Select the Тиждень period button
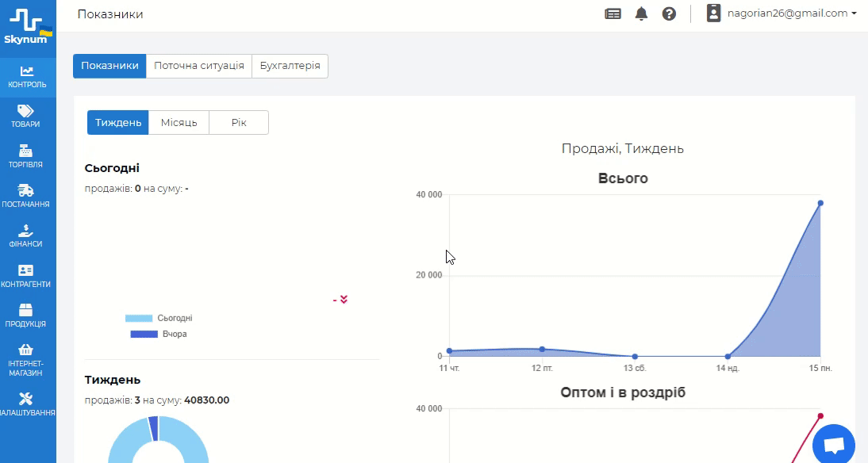The height and width of the screenshot is (463, 868). pyautogui.click(x=118, y=122)
